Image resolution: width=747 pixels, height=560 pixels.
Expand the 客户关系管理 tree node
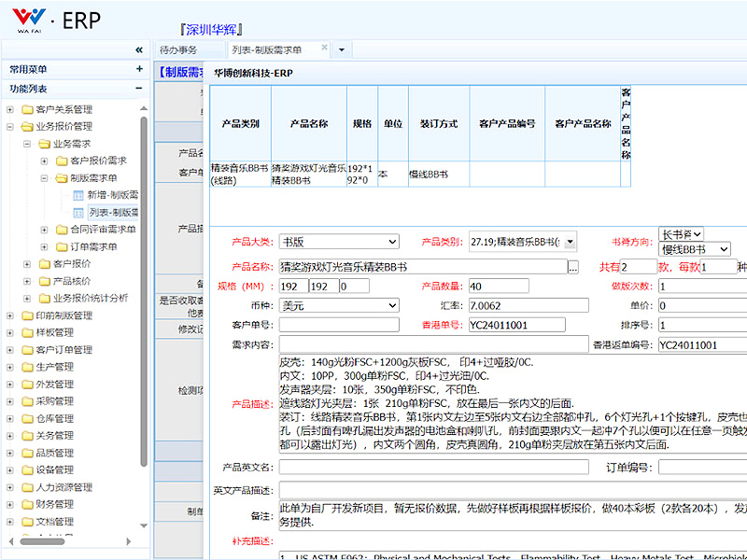10,109
